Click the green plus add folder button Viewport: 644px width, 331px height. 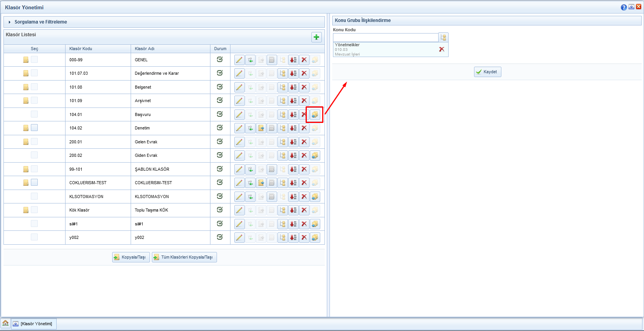(316, 37)
